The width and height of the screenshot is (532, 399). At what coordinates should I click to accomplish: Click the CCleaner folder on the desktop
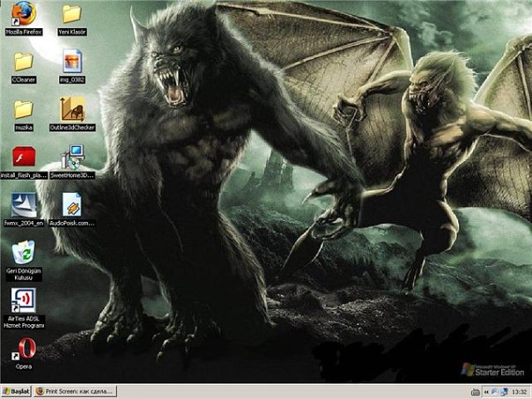coord(24,62)
